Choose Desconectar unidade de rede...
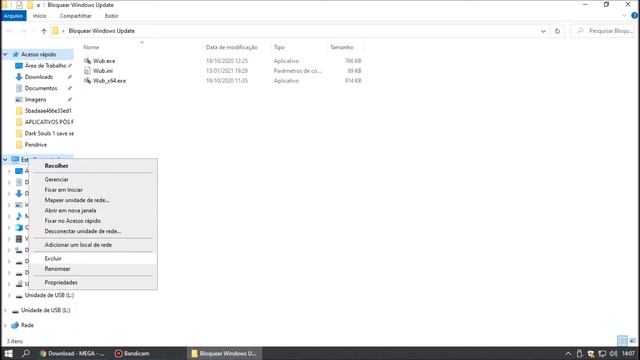The height and width of the screenshot is (360, 640). (x=93, y=231)
